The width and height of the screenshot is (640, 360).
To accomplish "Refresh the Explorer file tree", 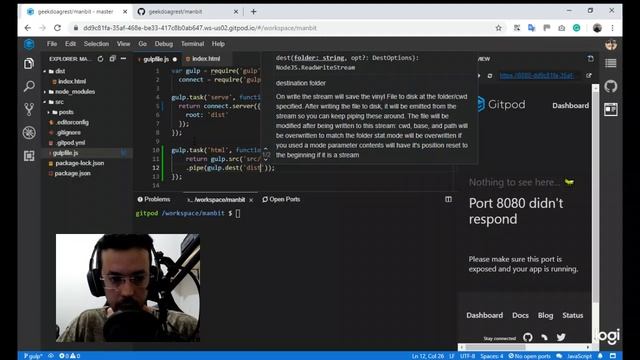I will tap(100, 59).
